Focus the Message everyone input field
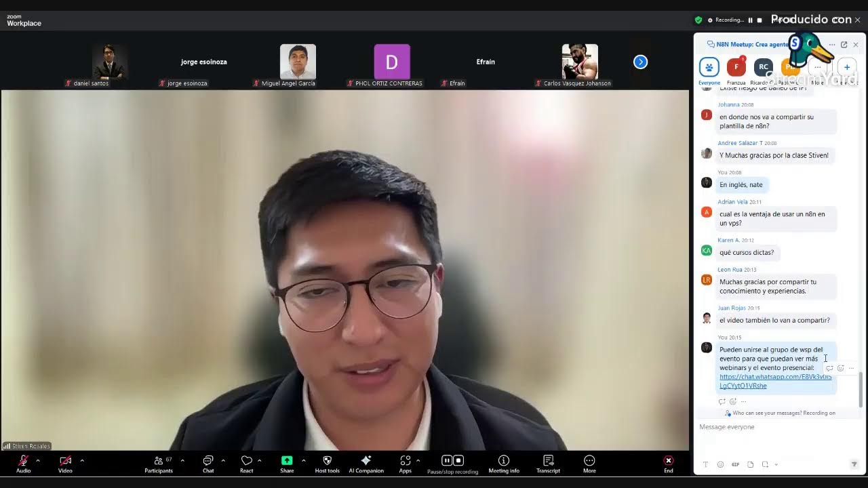The width and height of the screenshot is (868, 488). (778, 437)
